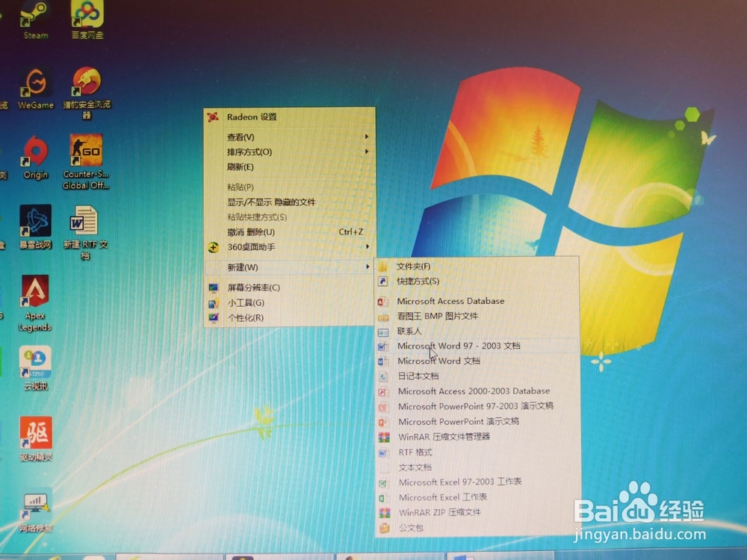Open the 暴雪战网 desktop shortcut

click(x=35, y=228)
